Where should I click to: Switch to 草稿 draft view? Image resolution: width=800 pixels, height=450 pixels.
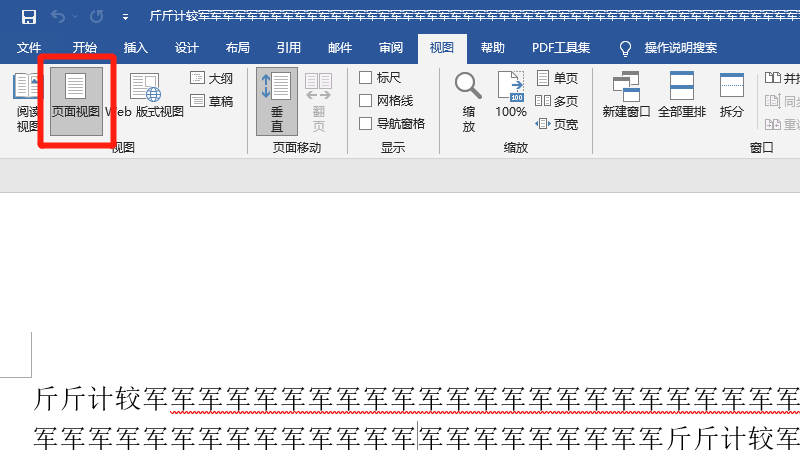point(211,101)
